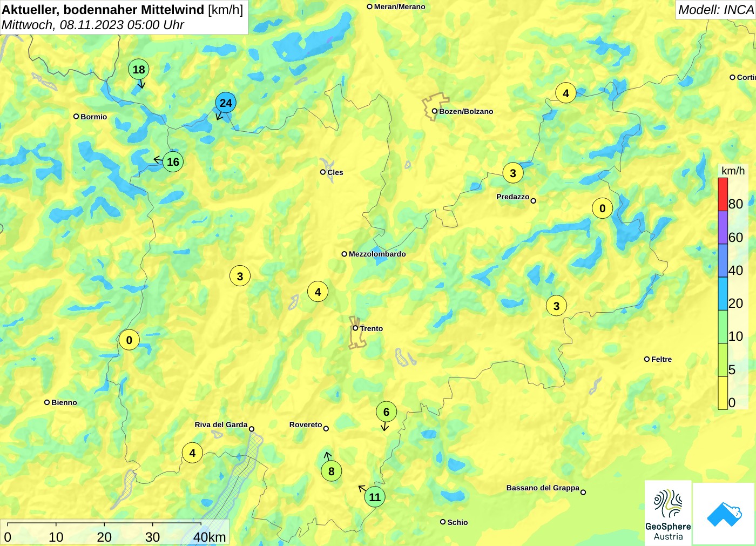Viewport: 756px width, 546px height.
Task: Select the 11 km/h wind station marker
Action: (375, 497)
